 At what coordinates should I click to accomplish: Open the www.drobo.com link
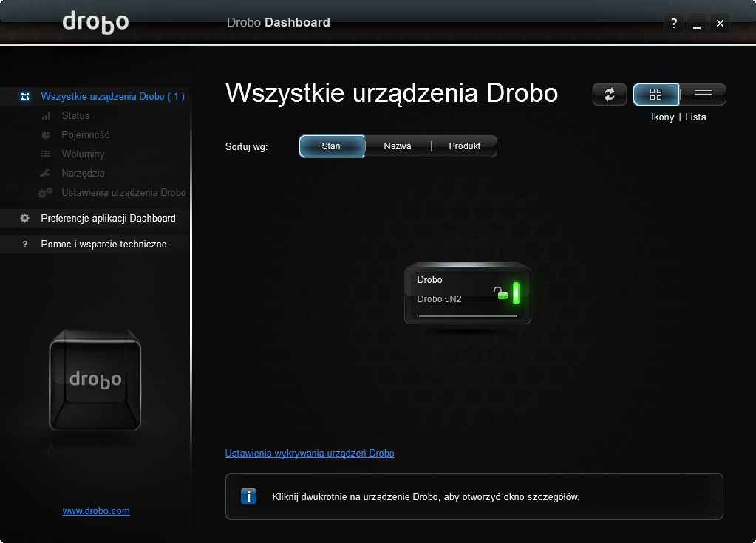point(96,510)
